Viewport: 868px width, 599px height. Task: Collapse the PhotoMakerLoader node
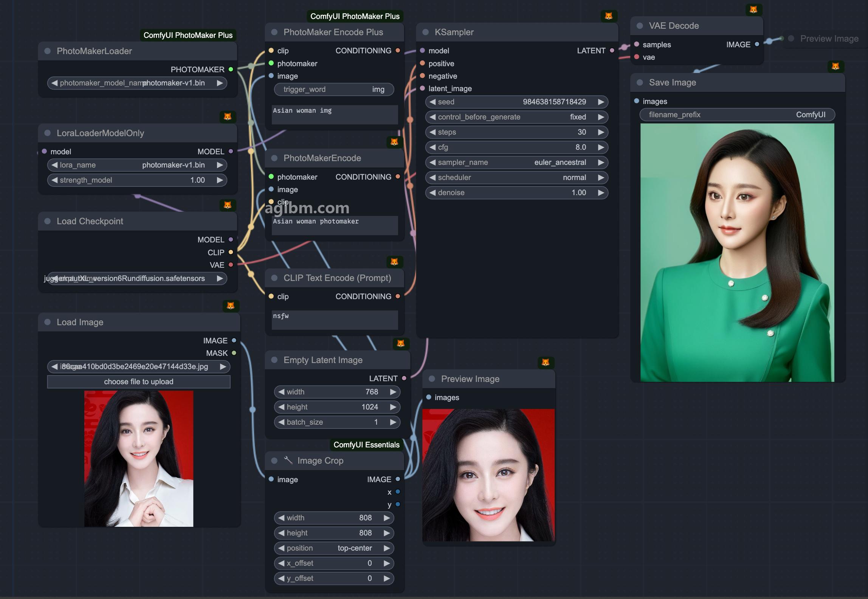(x=47, y=51)
